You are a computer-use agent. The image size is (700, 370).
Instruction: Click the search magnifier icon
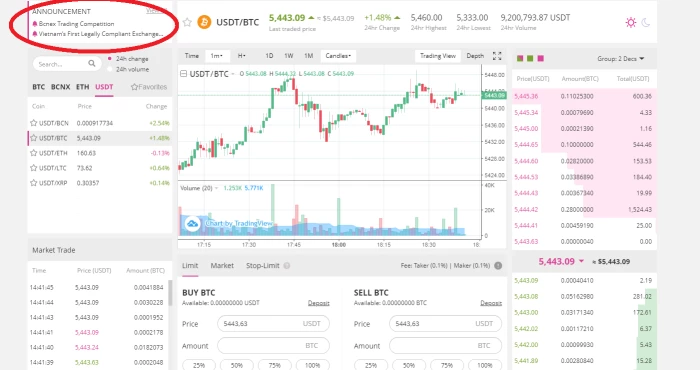click(x=92, y=64)
